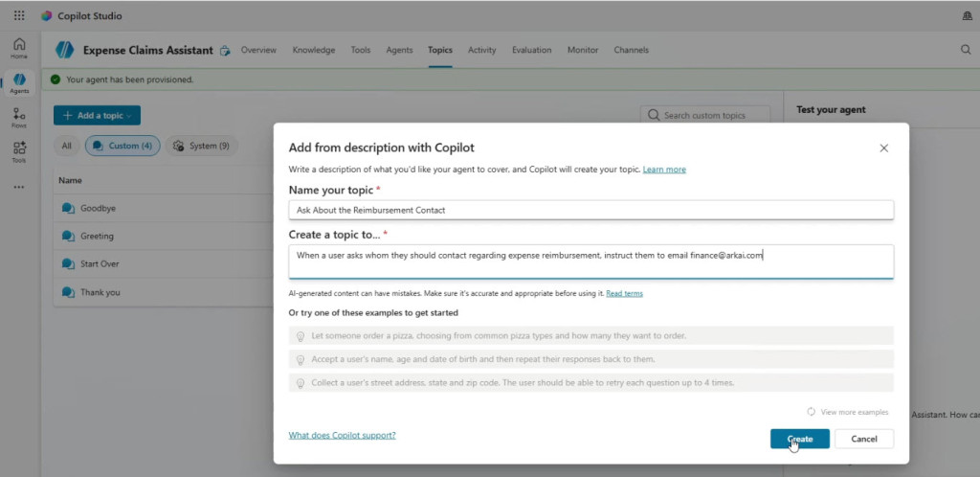The image size is (980, 477).
Task: Click the Thank you topic chat icon
Action: tap(68, 292)
